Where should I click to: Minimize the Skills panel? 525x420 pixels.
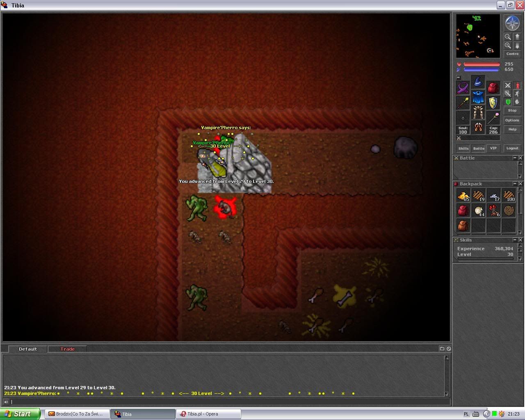[x=515, y=240]
